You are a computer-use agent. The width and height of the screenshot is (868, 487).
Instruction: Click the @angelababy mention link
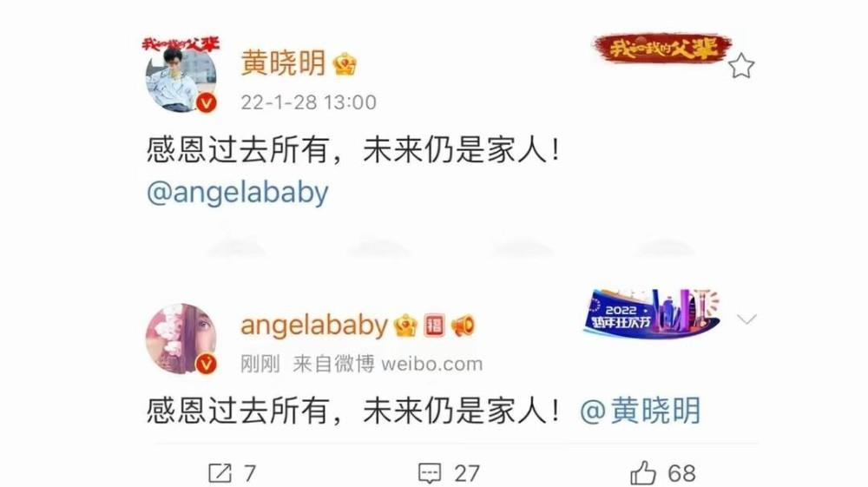click(238, 193)
